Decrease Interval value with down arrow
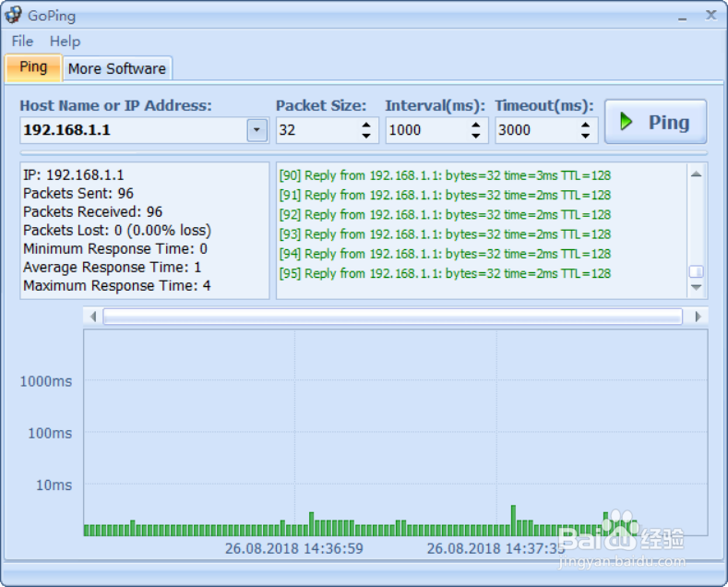728x587 pixels. click(x=476, y=136)
